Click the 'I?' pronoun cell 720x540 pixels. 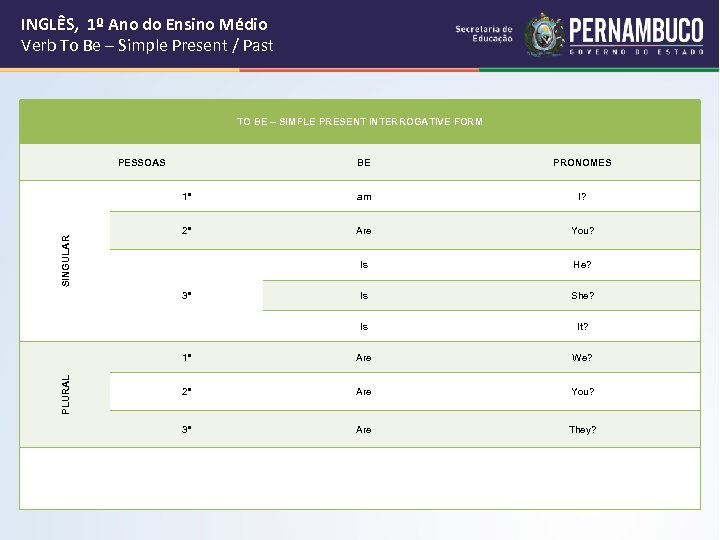pos(582,197)
